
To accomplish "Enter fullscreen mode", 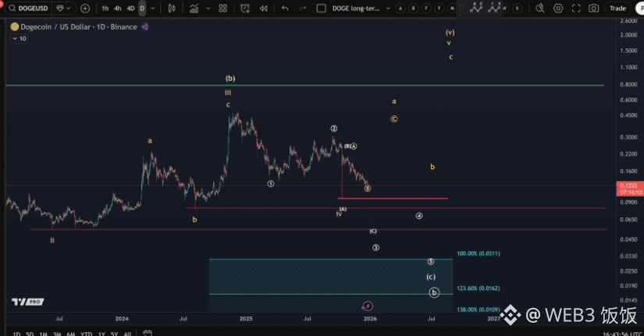I will click(576, 9).
